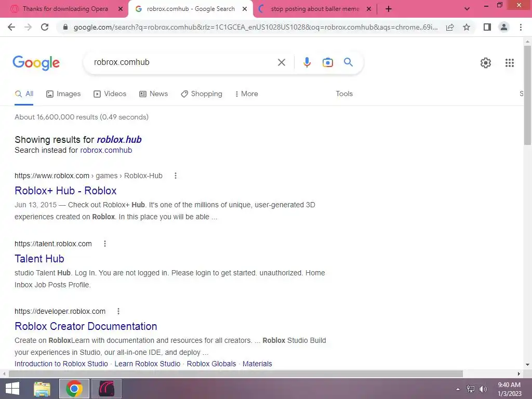Start voice search with the microphone
Screen dimensions: 532x399
(x=307, y=62)
